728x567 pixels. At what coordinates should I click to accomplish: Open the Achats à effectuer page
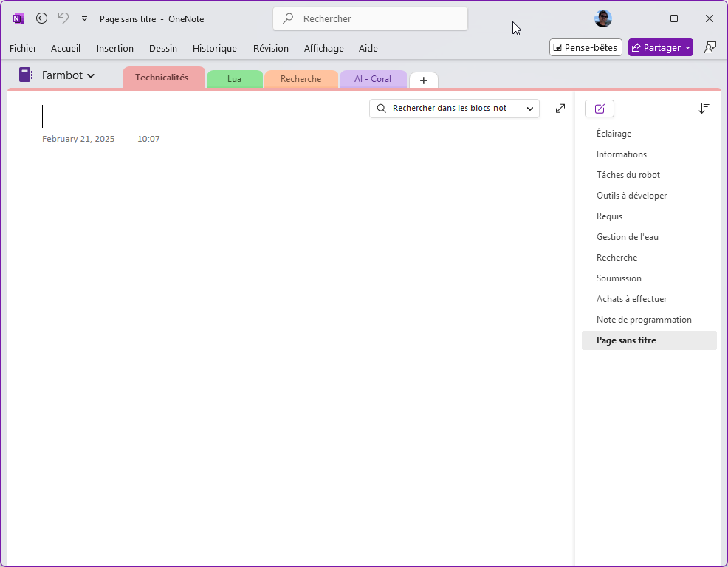pos(649,299)
